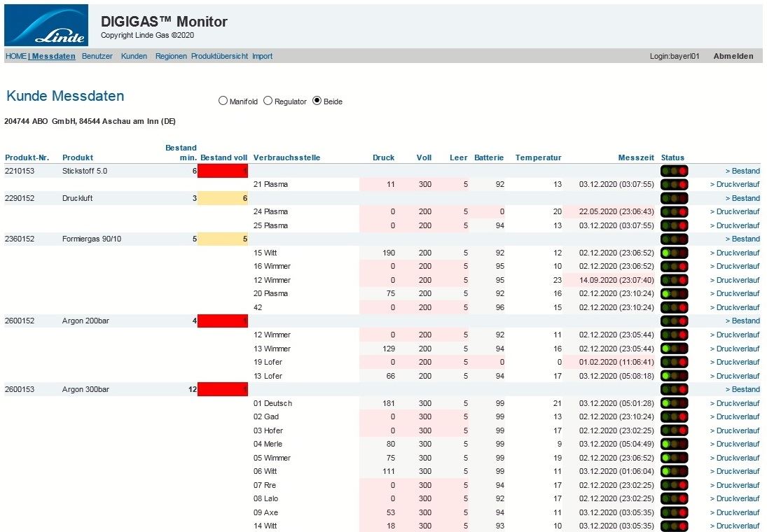
Task: Open Druckverlauf for 09 Axe
Action: (x=734, y=512)
